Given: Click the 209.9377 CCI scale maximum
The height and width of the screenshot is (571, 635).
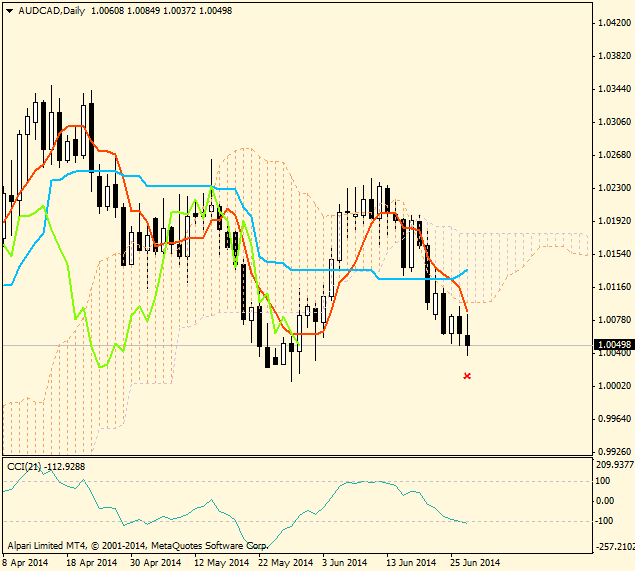Looking at the screenshot, I should (615, 464).
